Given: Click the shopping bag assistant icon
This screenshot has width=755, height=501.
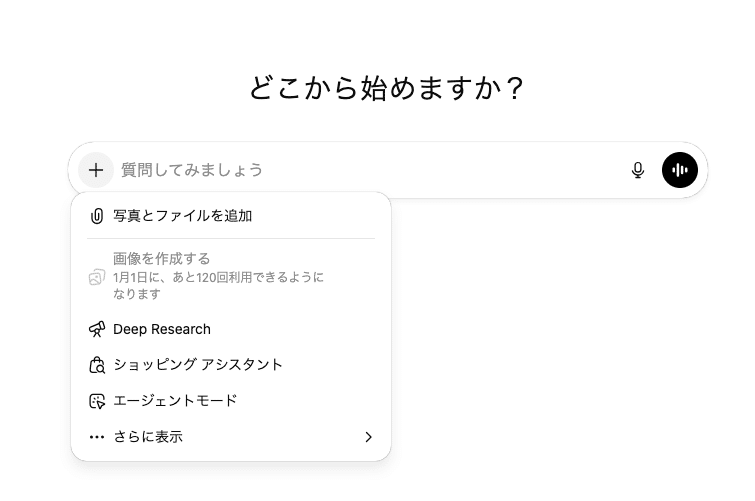Looking at the screenshot, I should [x=97, y=365].
